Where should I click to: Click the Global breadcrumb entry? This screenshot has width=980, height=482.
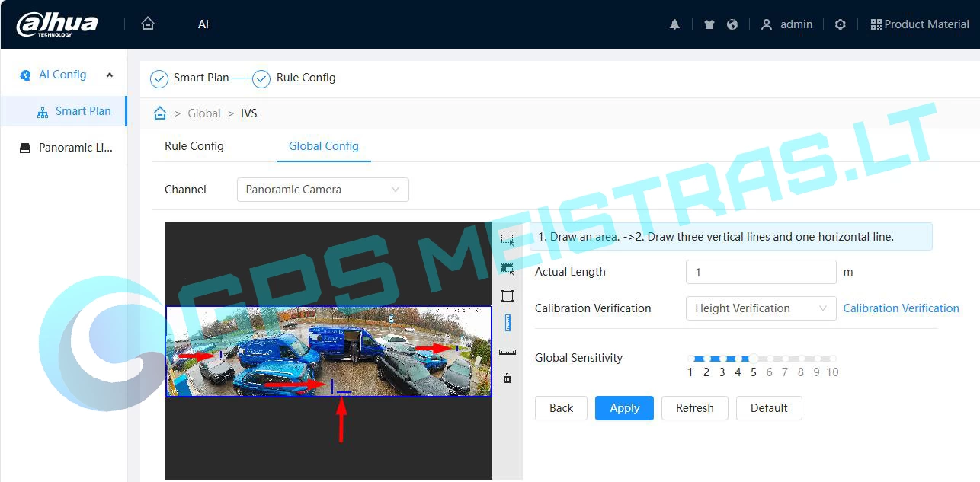[x=204, y=113]
